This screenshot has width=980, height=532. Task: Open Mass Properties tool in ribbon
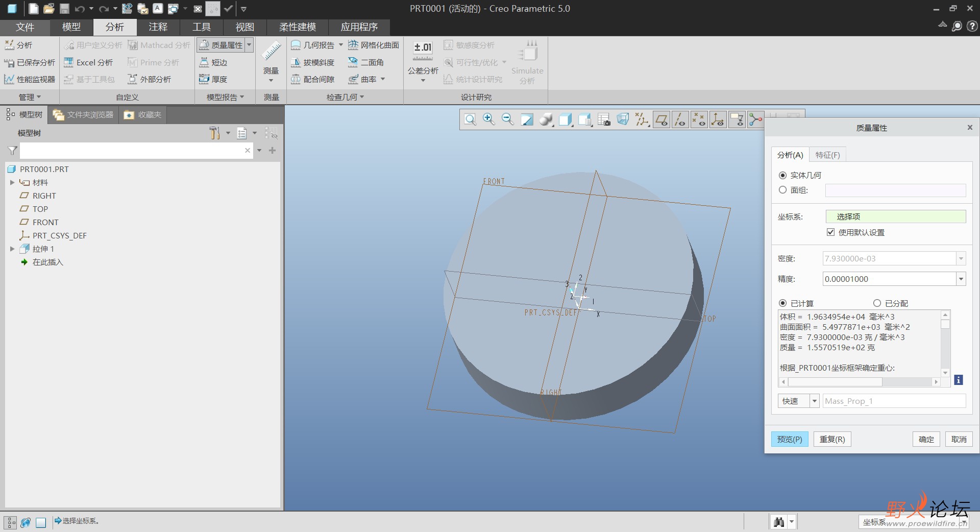(221, 45)
